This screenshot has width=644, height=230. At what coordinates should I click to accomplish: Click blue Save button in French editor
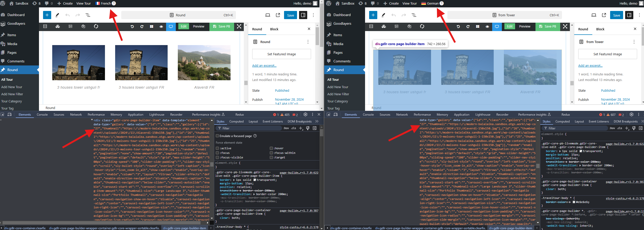[x=290, y=15]
